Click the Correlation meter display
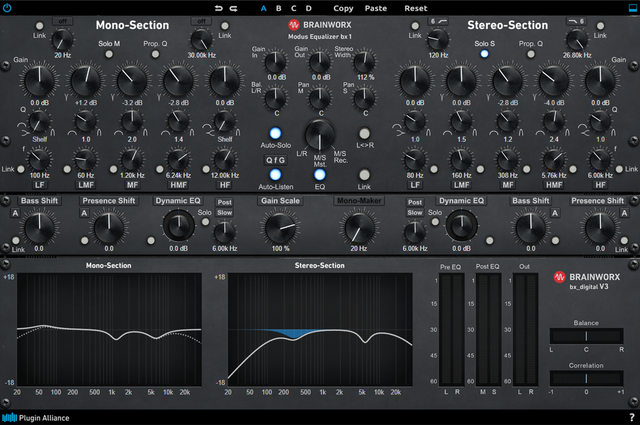This screenshot has width=640, height=425. (x=586, y=378)
